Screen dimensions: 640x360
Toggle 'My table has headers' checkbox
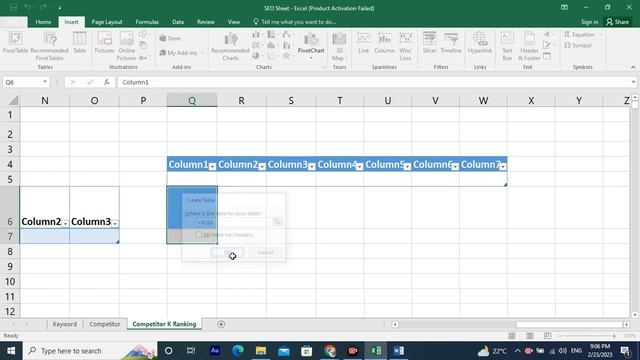(199, 235)
